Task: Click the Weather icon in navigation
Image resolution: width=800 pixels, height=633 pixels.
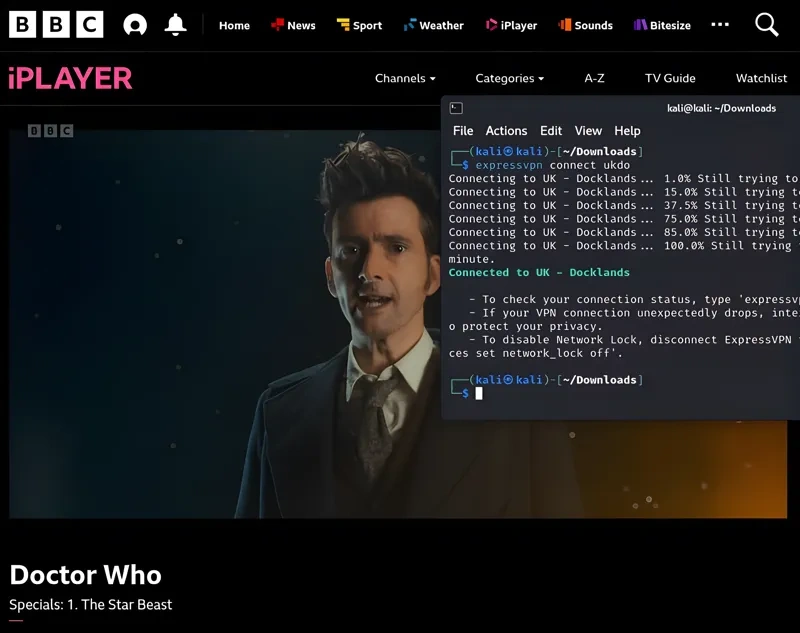Action: [x=410, y=25]
